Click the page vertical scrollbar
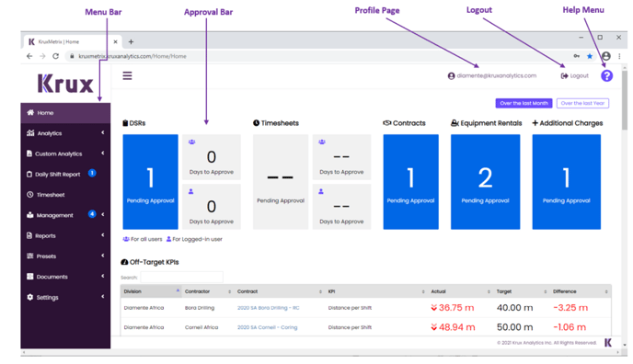Image resolution: width=633 pixels, height=364 pixels. tap(625, 101)
